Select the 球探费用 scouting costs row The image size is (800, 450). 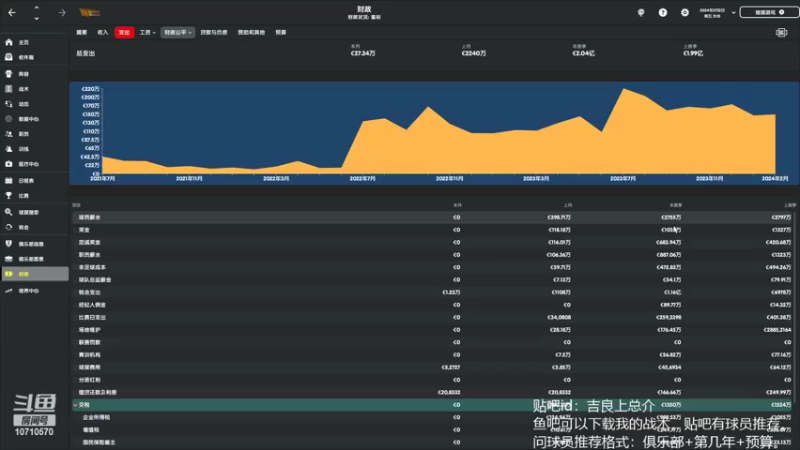coord(432,367)
